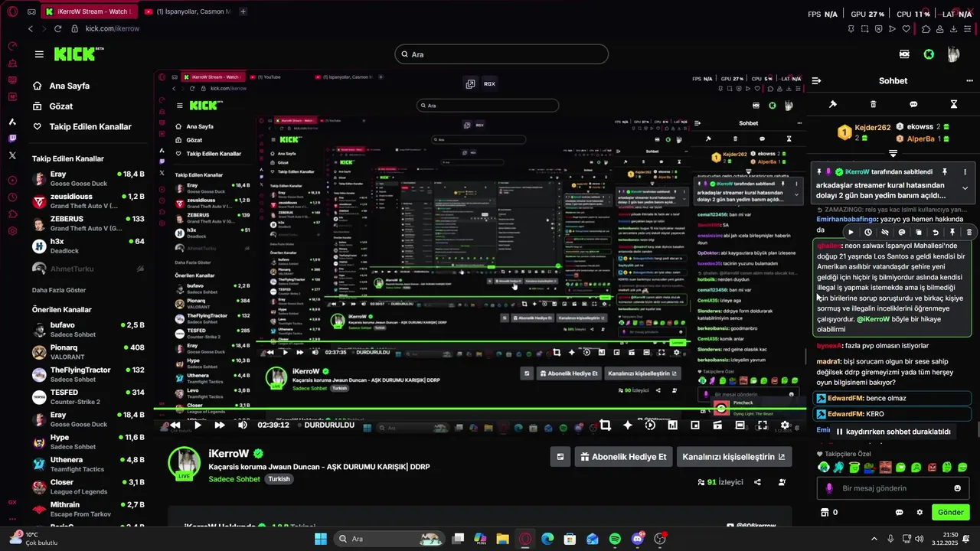Open the Sadece Sohbet category link
The width and height of the screenshot is (980, 551).
236,479
